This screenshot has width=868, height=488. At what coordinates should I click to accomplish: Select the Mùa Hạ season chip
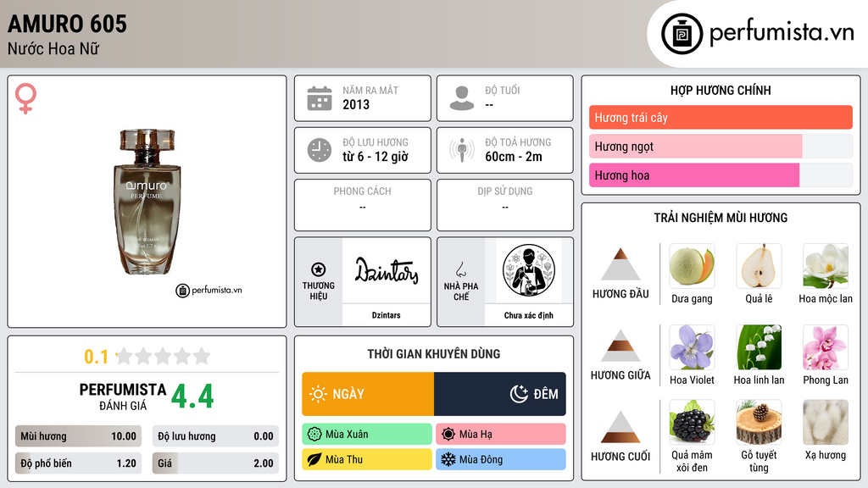[501, 435]
